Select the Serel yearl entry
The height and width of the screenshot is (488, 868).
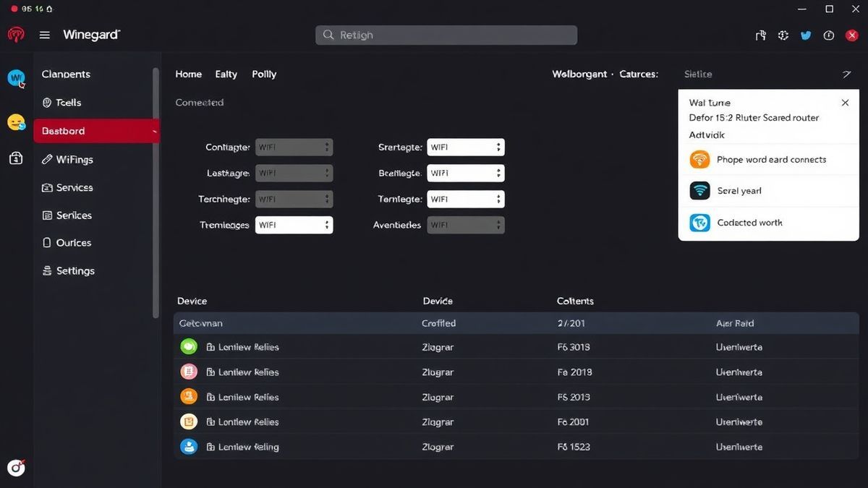coord(768,191)
